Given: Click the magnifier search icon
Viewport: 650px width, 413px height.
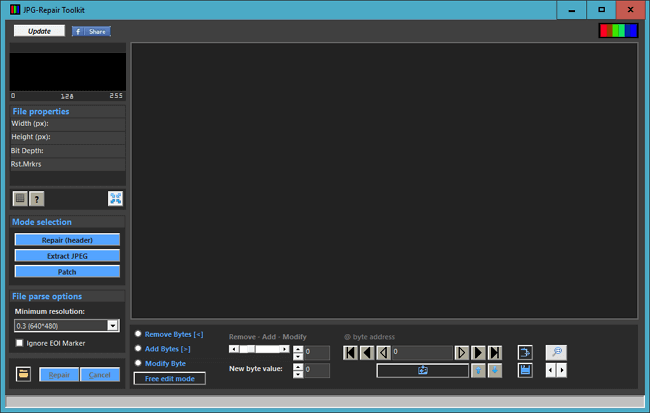Looking at the screenshot, I should tap(556, 352).
